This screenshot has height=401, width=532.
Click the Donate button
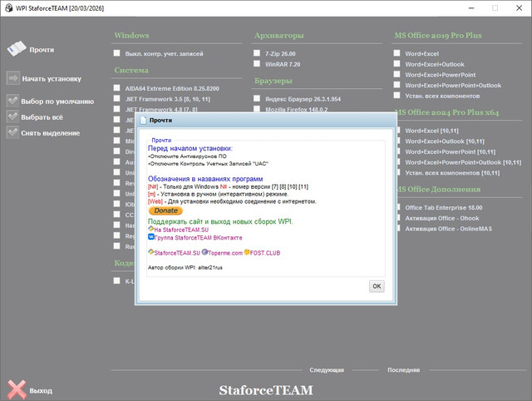point(165,210)
